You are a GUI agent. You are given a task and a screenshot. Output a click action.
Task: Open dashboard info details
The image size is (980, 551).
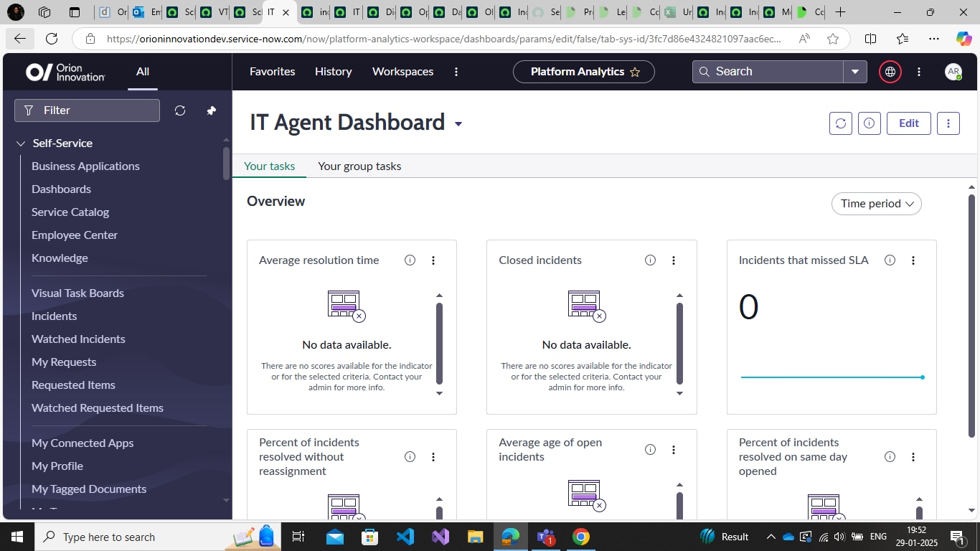[869, 123]
